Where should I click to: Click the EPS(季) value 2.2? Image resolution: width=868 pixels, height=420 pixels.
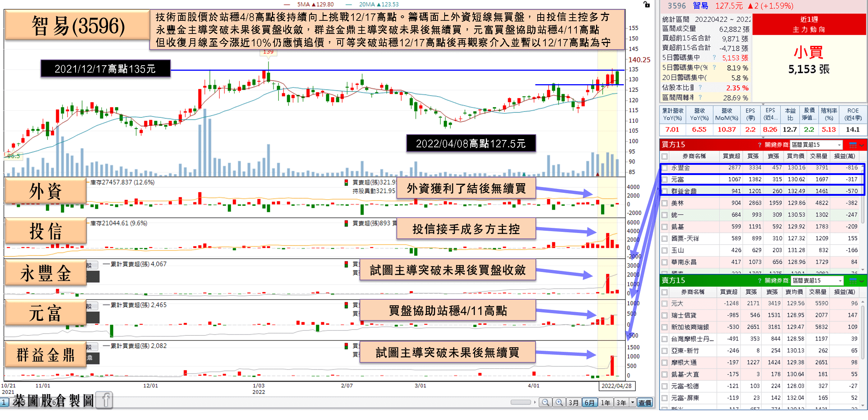(750, 129)
